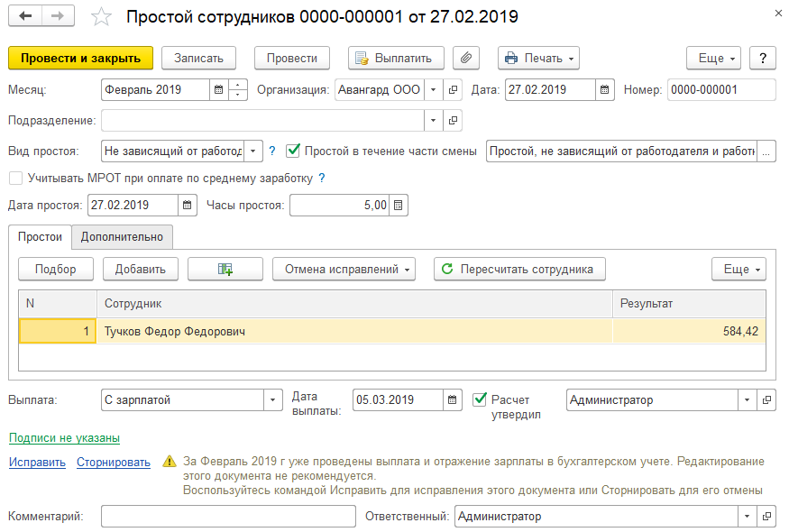The width and height of the screenshot is (789, 532).
Task: Open the Расчет утвердил user card icon
Action: [766, 400]
